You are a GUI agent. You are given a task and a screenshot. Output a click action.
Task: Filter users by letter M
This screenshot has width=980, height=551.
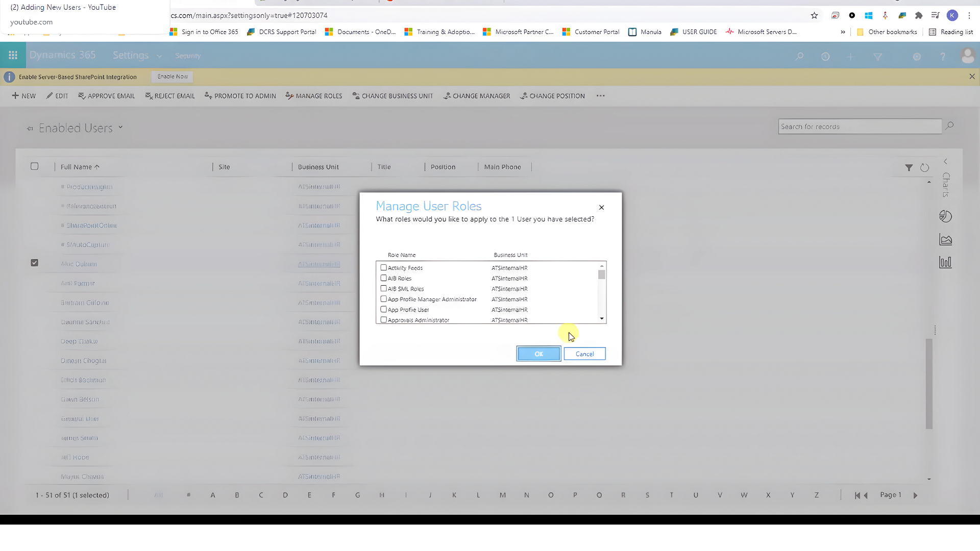pos(503,495)
